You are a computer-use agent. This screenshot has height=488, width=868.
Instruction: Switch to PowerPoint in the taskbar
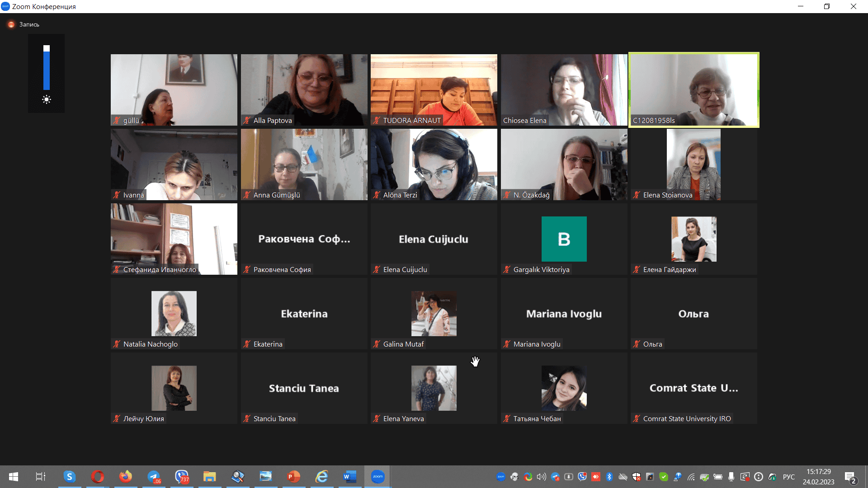point(293,477)
